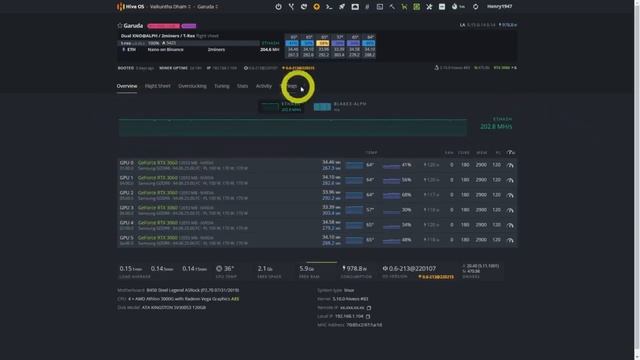Switch to the Flight Sheet tab
640x360 pixels.
158,86
